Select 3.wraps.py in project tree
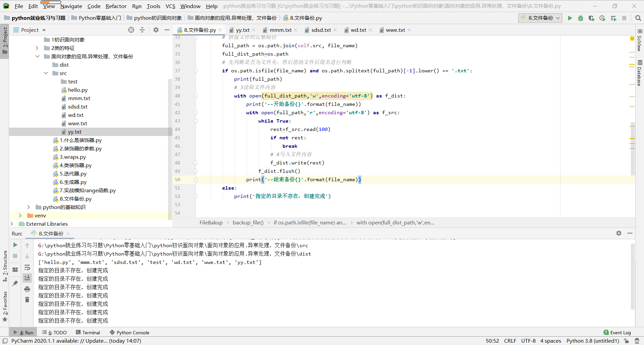Image resolution: width=644 pixels, height=345 pixels. pos(73,157)
